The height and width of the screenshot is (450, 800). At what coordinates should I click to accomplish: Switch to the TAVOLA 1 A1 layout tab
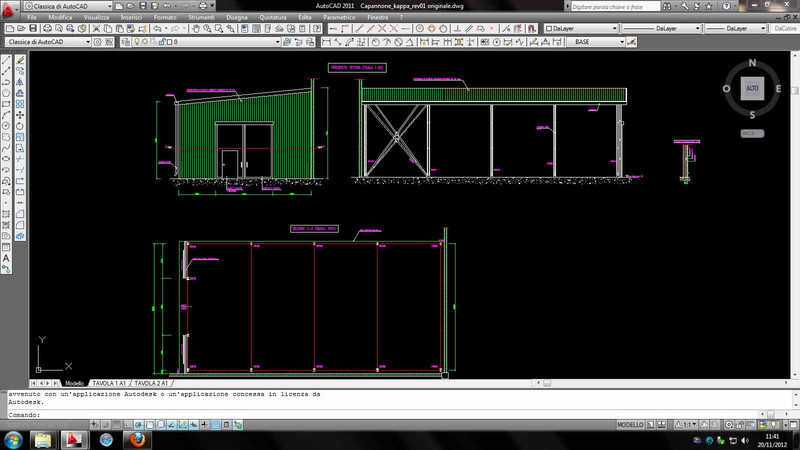coord(108,383)
